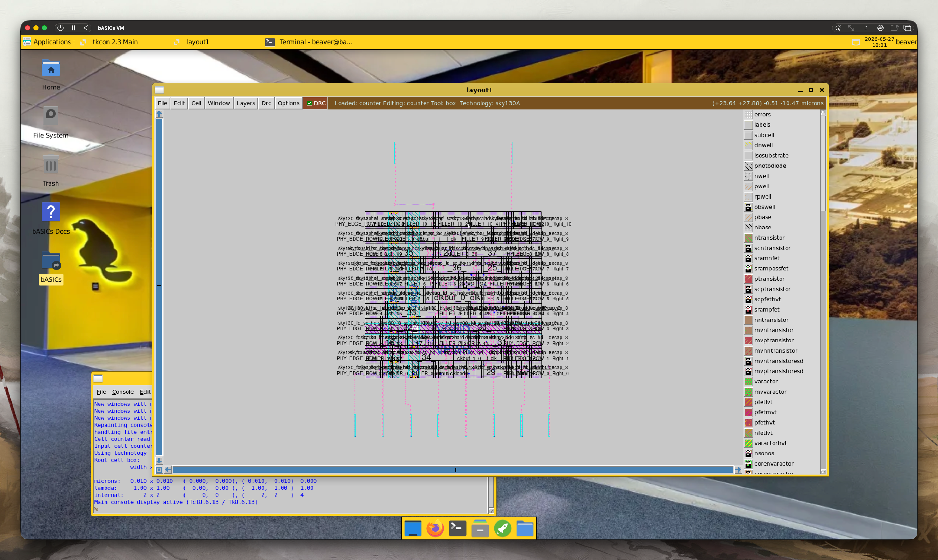Screen dimensions: 938x560
Task: Open the File menu in tkcon window
Action: click(x=101, y=392)
